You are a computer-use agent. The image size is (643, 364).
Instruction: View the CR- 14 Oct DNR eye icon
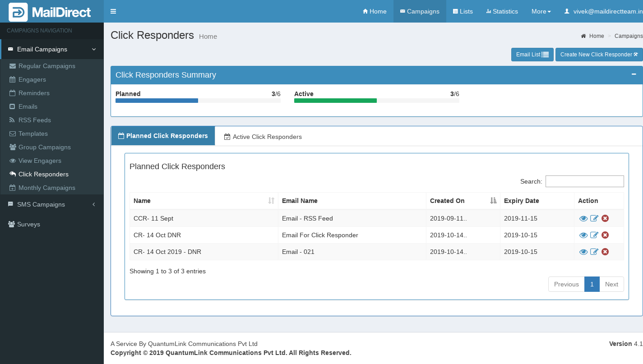coord(583,235)
